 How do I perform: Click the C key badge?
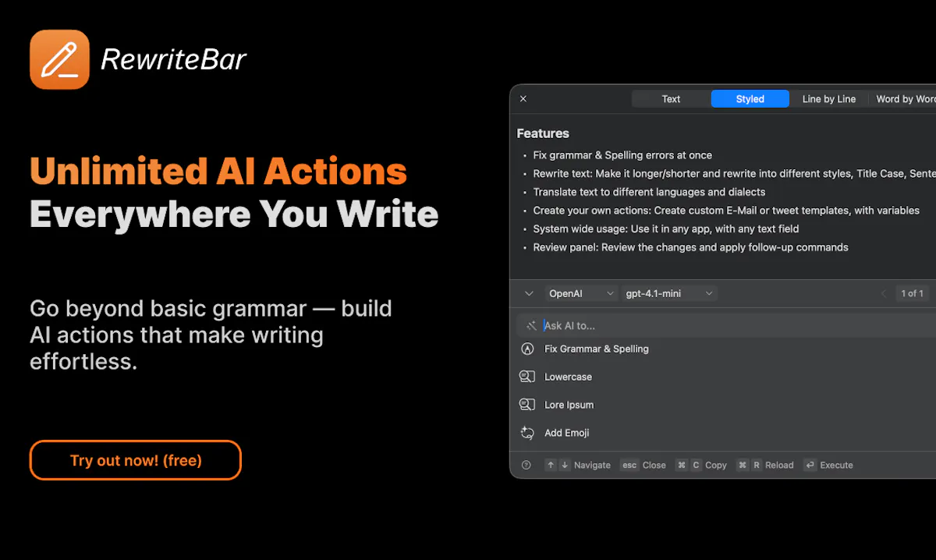pos(696,465)
